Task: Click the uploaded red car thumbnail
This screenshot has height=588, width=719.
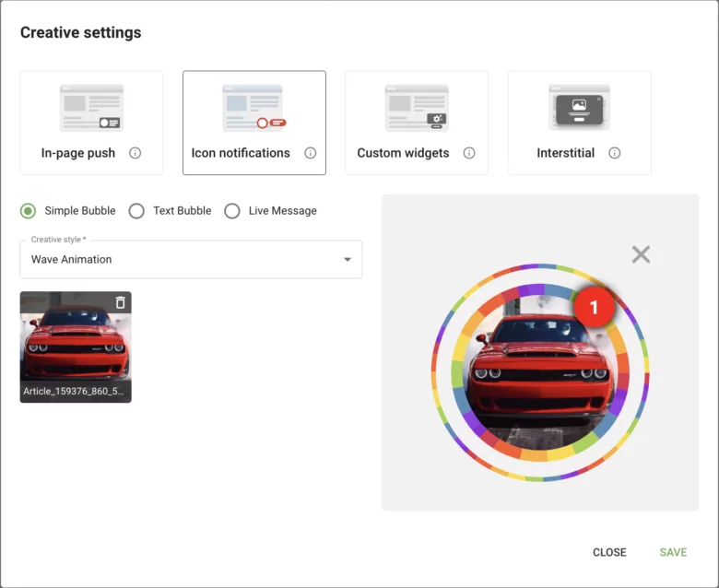Action: tap(76, 341)
